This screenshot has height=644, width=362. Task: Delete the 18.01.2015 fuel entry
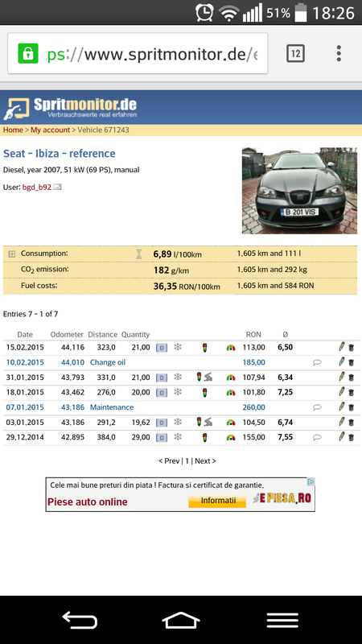352,393
